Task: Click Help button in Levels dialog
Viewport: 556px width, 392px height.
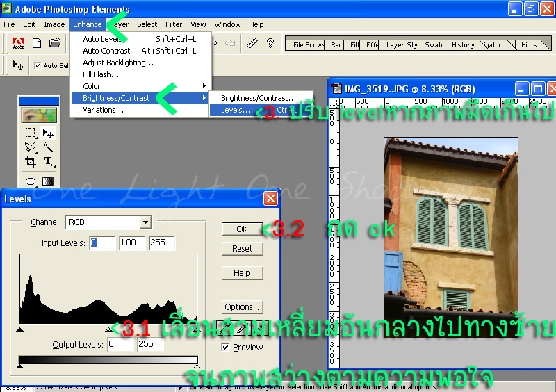Action: pos(242,273)
